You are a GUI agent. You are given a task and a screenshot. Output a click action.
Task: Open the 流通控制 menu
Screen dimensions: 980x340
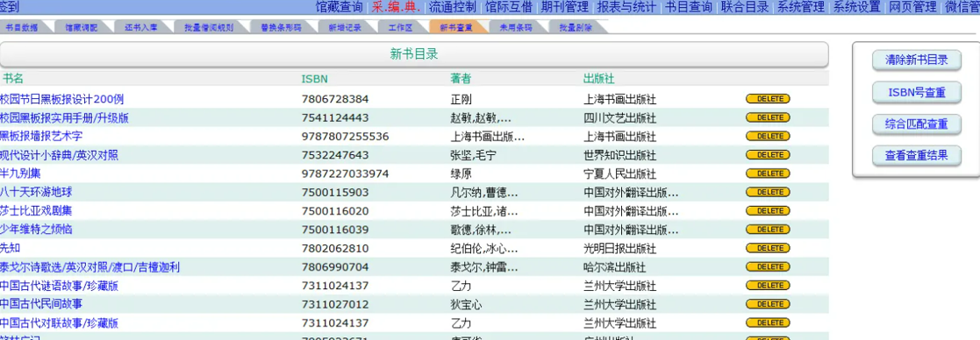tap(453, 7)
